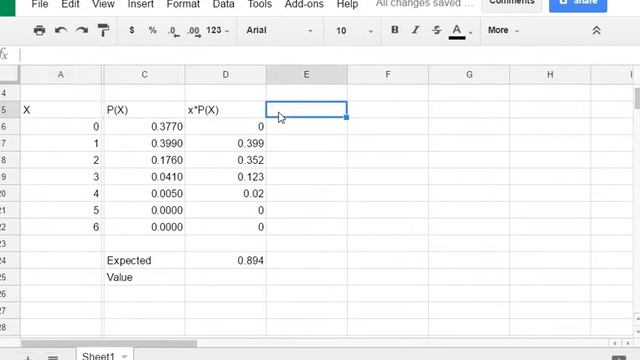Select the Expected label cell
The width and height of the screenshot is (640, 360).
(x=144, y=260)
